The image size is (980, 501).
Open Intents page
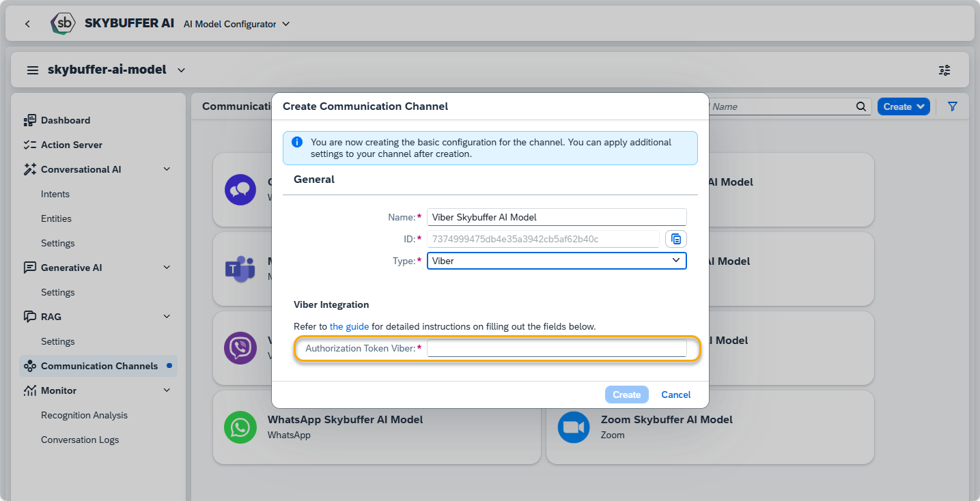click(x=55, y=194)
